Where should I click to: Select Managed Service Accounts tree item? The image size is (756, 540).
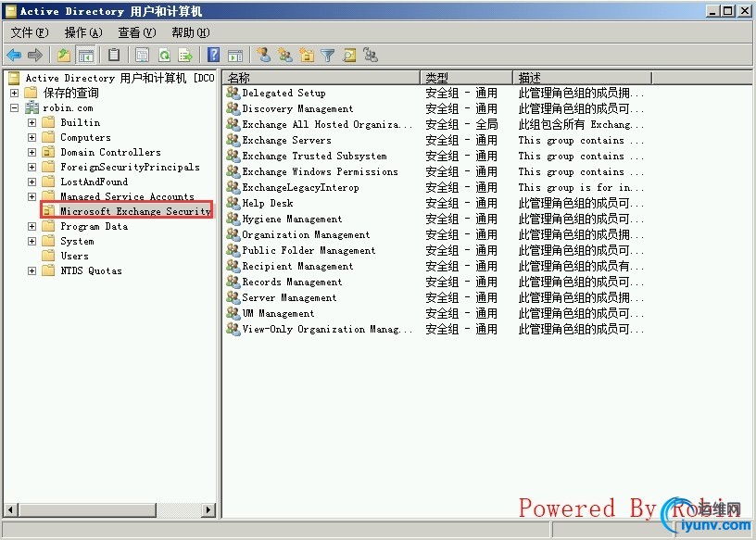[x=127, y=196]
